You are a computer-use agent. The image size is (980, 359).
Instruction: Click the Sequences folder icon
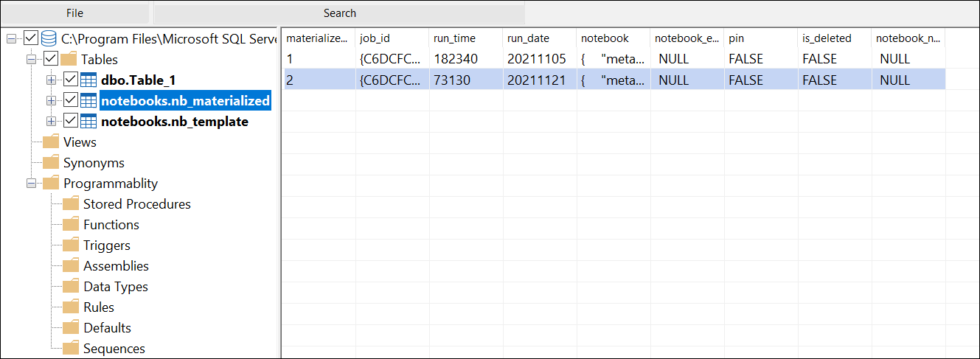point(71,348)
